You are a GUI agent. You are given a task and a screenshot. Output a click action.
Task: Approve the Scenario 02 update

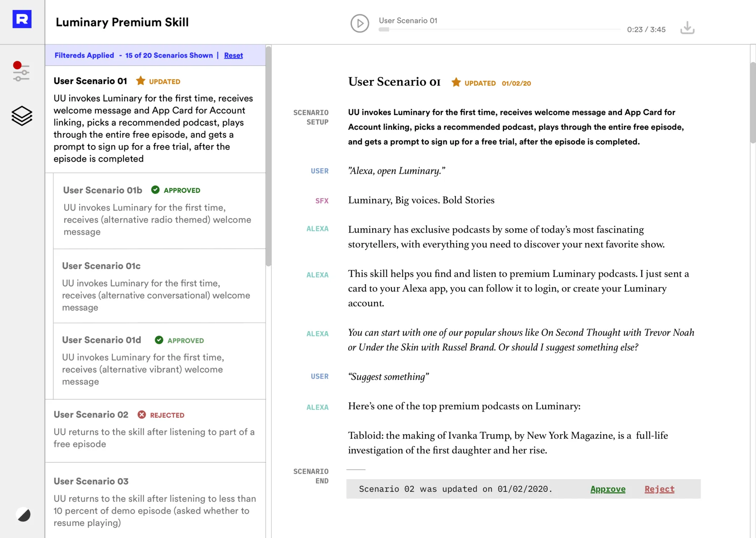pos(608,489)
